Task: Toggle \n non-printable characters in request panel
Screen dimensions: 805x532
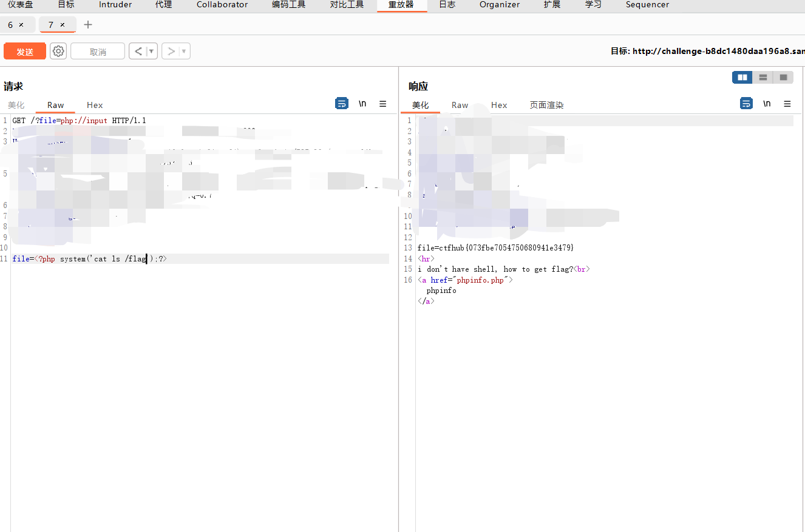Action: click(x=362, y=104)
